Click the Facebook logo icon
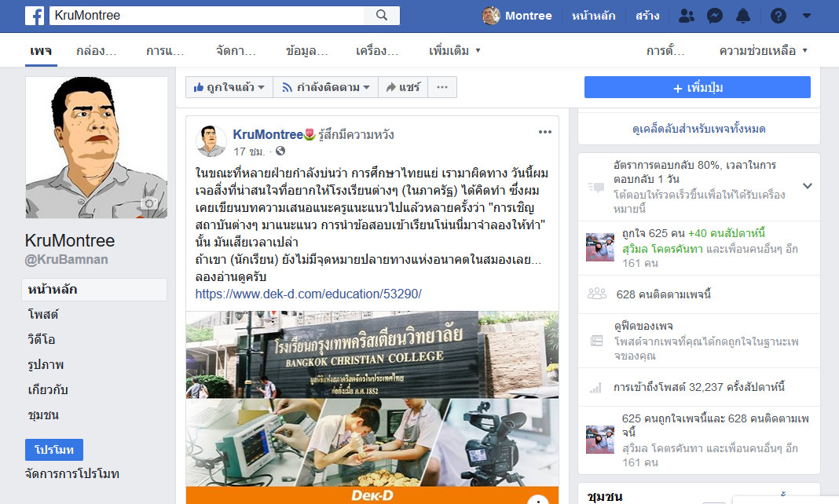Viewport: 839px width, 504px height. [35, 16]
